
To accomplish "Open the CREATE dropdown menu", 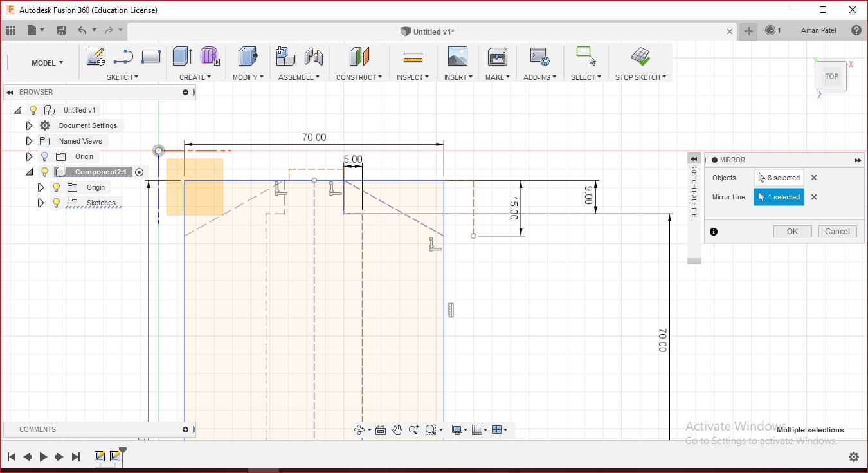I will coord(195,77).
